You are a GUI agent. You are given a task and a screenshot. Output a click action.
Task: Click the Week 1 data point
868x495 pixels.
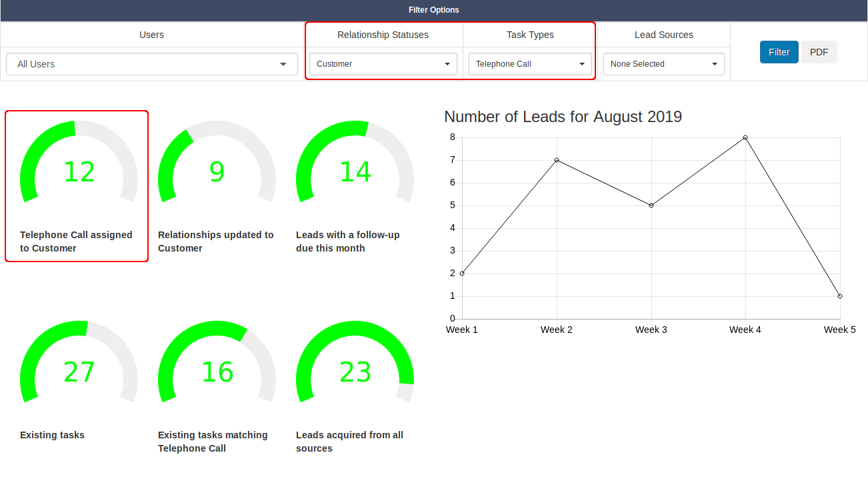[461, 273]
